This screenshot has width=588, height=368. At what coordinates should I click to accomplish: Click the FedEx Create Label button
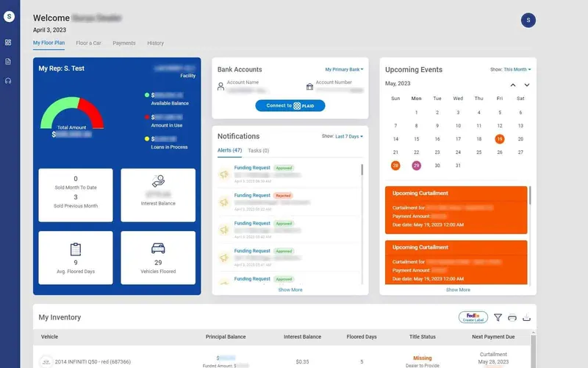[x=473, y=317]
